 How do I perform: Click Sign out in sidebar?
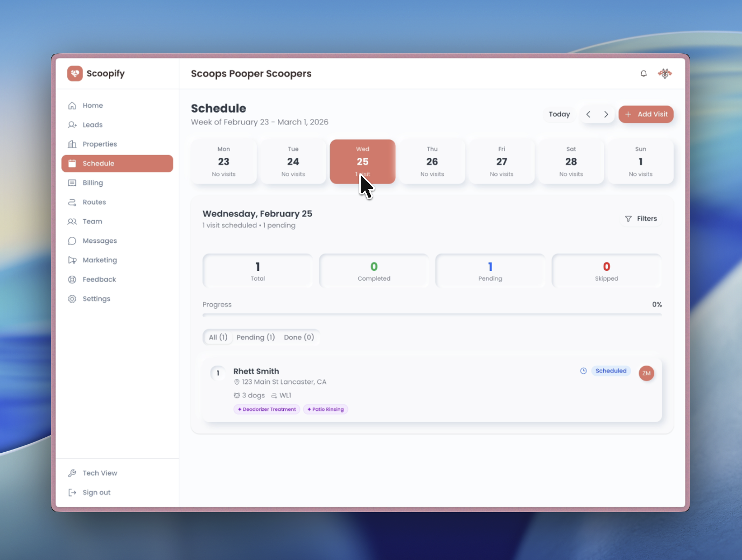96,493
